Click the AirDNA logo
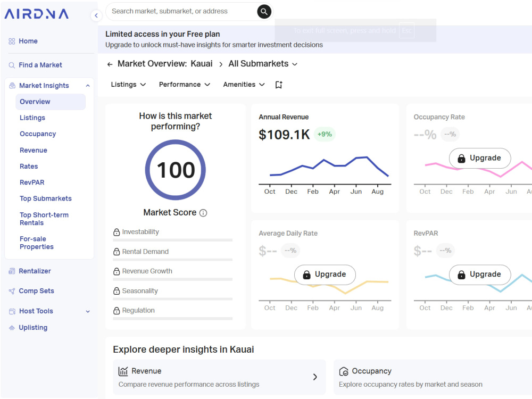 (36, 14)
